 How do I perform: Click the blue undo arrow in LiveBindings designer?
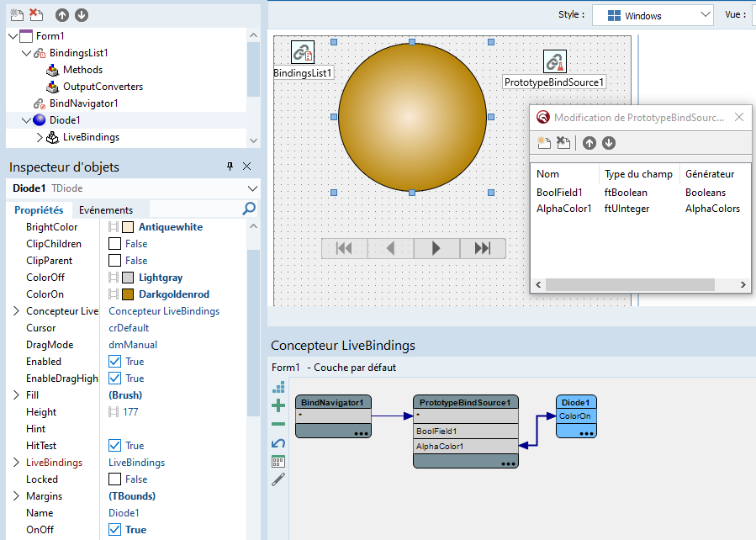point(278,442)
